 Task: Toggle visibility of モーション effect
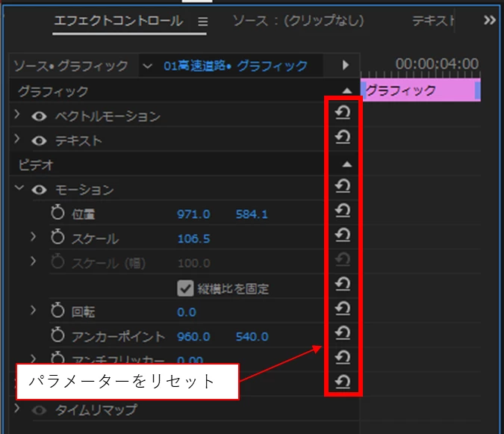click(x=40, y=190)
